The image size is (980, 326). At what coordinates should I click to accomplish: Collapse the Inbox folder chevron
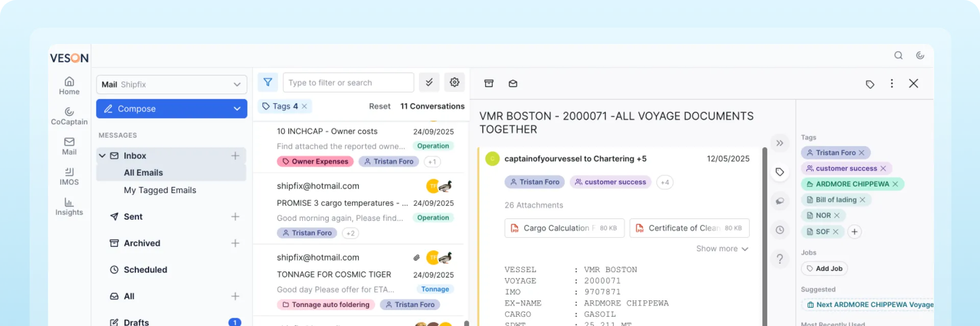(102, 156)
